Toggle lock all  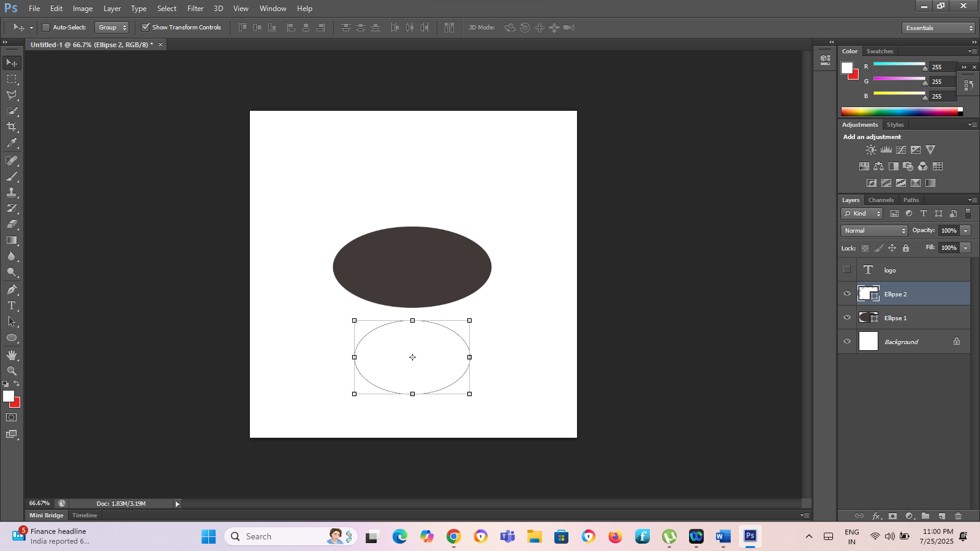click(x=906, y=248)
